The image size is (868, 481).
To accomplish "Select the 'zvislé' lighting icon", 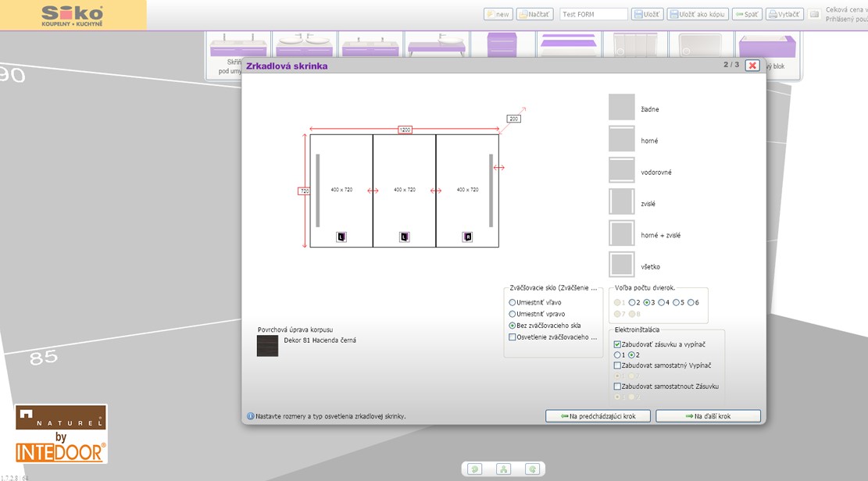I will (x=622, y=201).
